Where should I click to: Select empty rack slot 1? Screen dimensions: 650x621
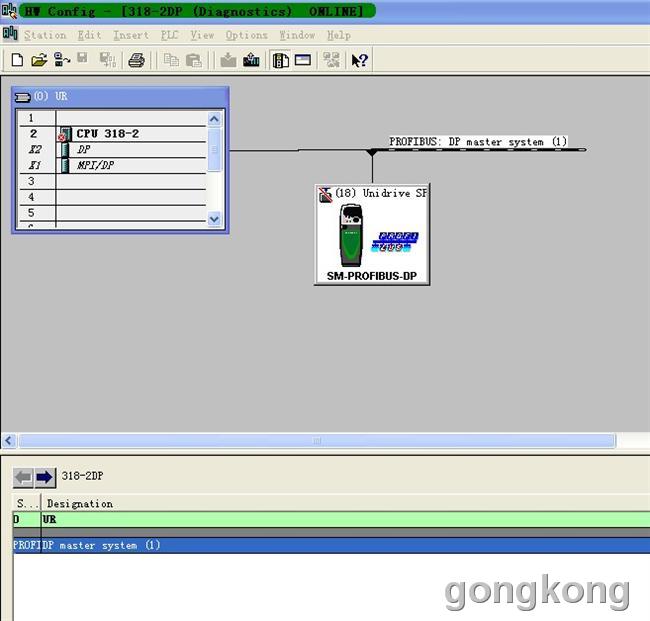tap(113, 118)
